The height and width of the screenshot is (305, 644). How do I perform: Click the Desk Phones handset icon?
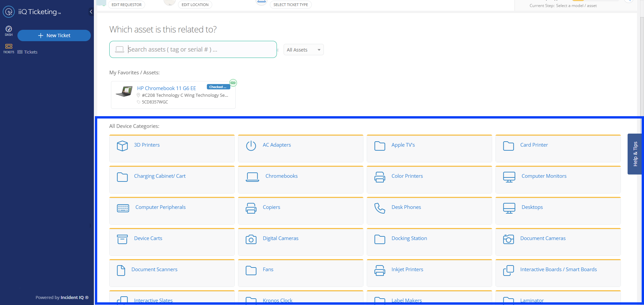(379, 208)
